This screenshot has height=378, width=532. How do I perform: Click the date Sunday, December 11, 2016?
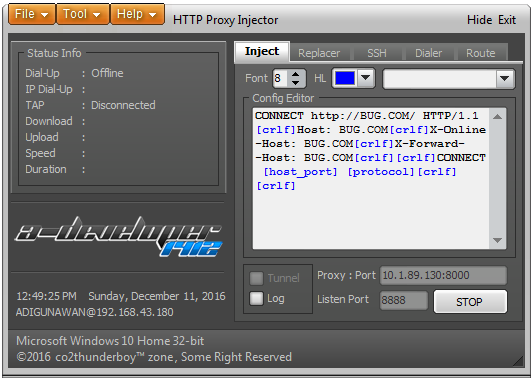coord(157,296)
